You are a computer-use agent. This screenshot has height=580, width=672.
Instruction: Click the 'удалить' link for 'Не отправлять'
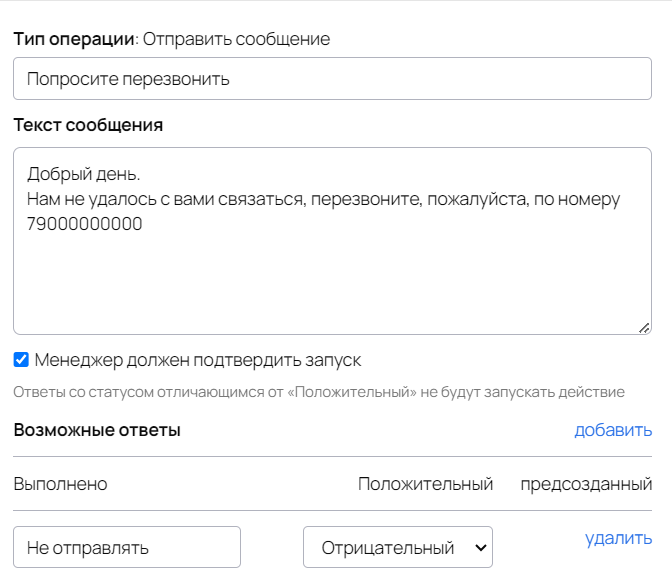coord(618,538)
